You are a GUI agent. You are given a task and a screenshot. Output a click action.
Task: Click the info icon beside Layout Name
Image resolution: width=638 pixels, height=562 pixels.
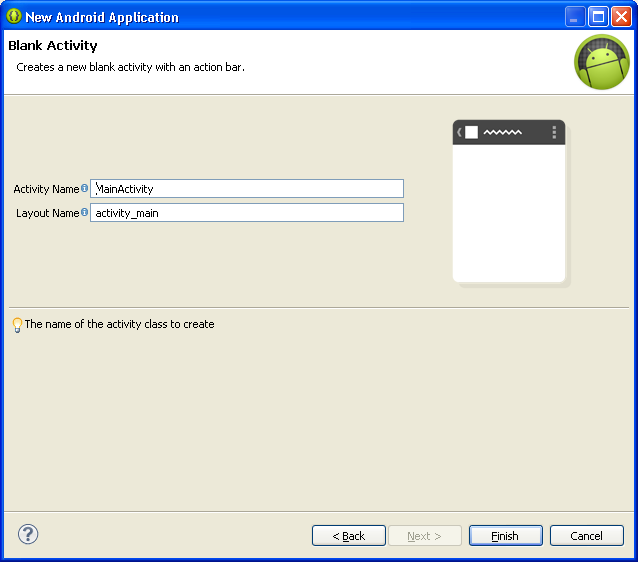pos(84,212)
